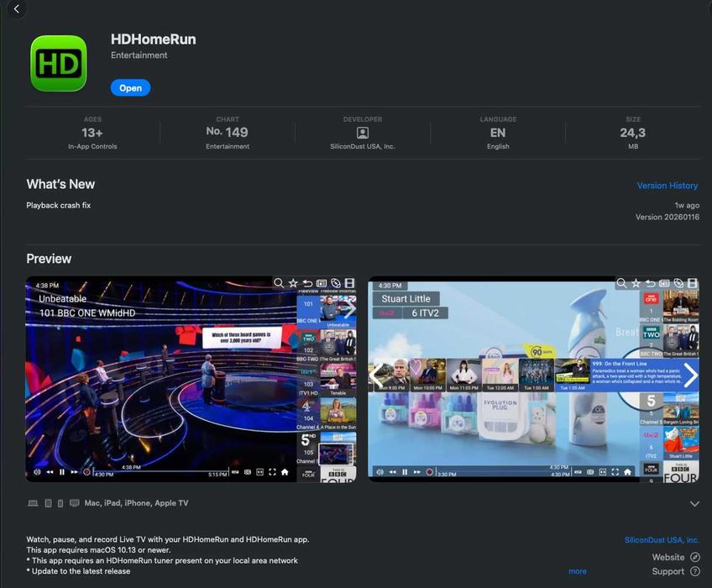Image resolution: width=712 pixels, height=588 pixels.
Task: Go back with the top-left chevron
Action: [x=16, y=8]
